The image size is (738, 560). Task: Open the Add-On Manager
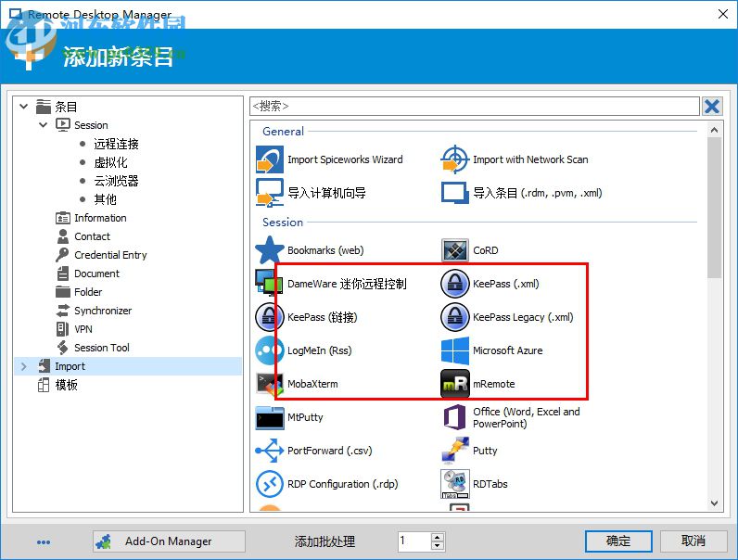pos(169,541)
